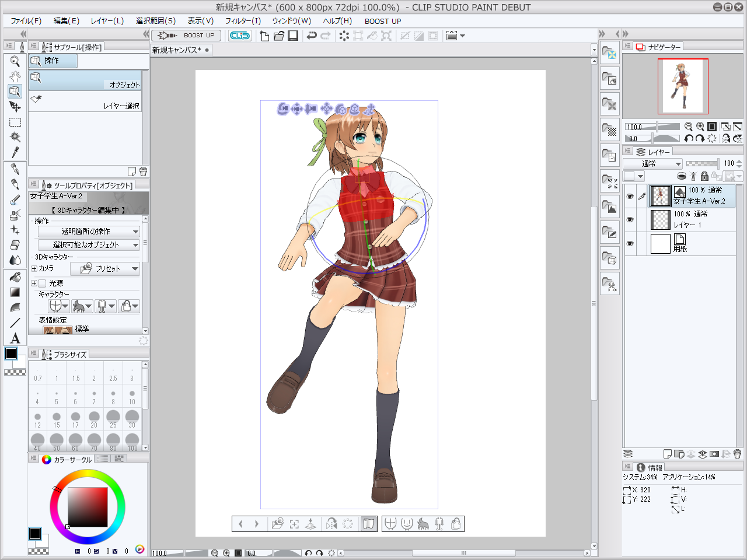Hide the 女子学生 A-Ver.2 layer
747x560 pixels.
pos(630,197)
